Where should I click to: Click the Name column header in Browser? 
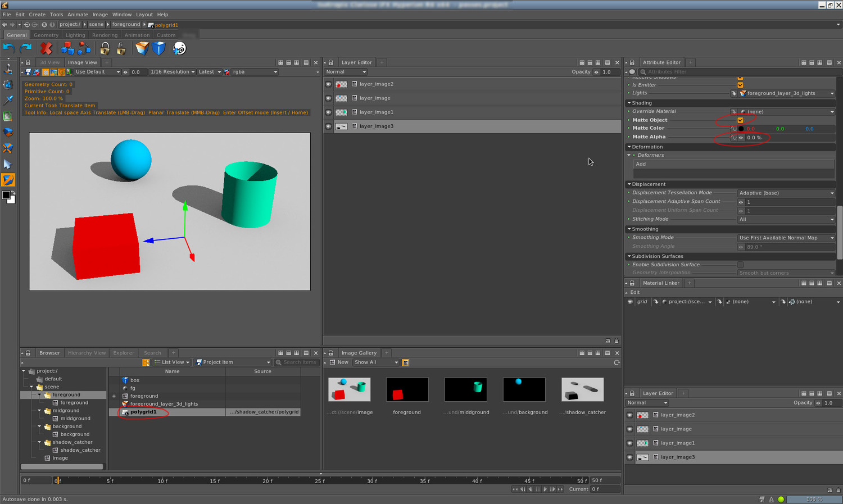[172, 371]
